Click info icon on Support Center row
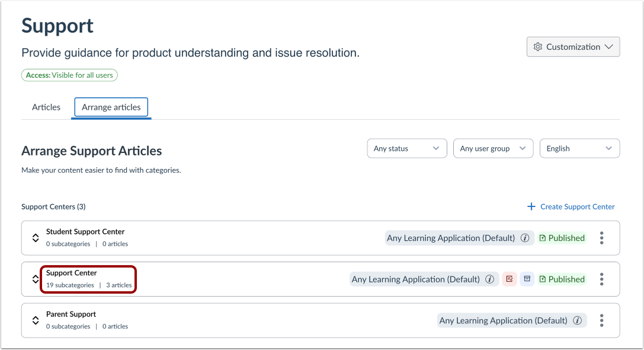 pos(489,279)
